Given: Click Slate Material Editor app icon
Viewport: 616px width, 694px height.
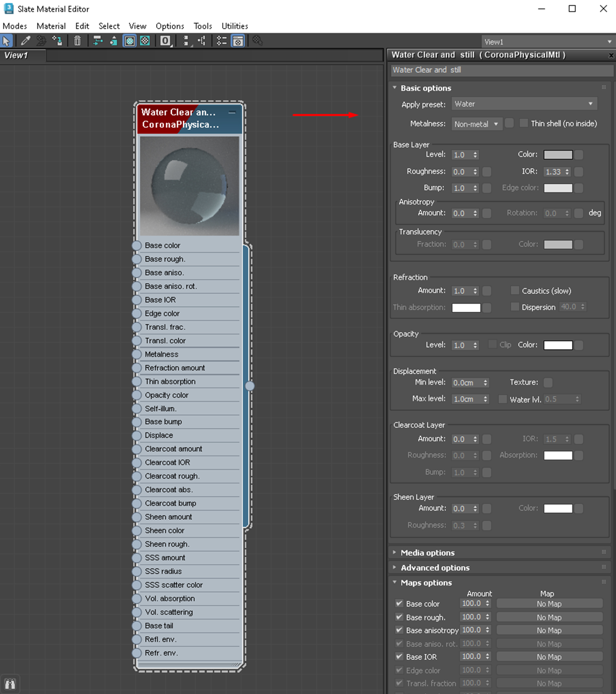Looking at the screenshot, I should click(x=8, y=8).
